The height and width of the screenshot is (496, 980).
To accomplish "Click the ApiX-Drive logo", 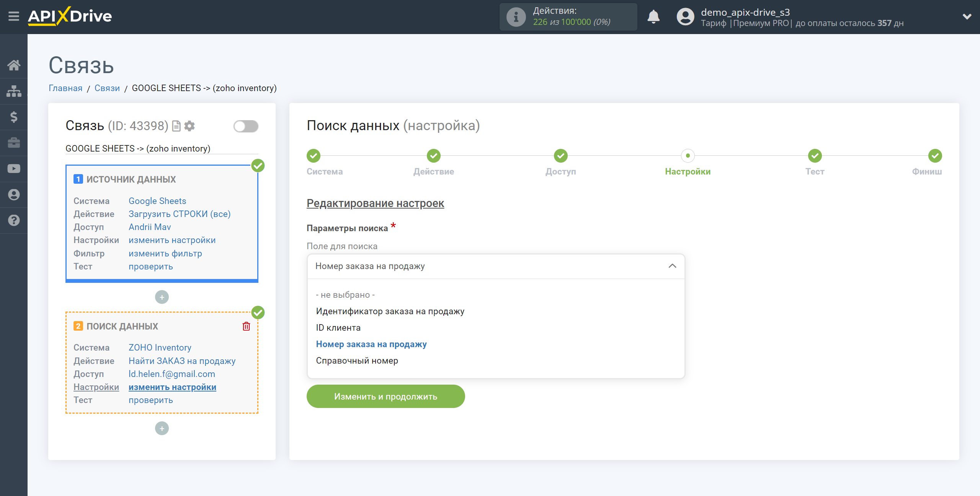I will (70, 16).
